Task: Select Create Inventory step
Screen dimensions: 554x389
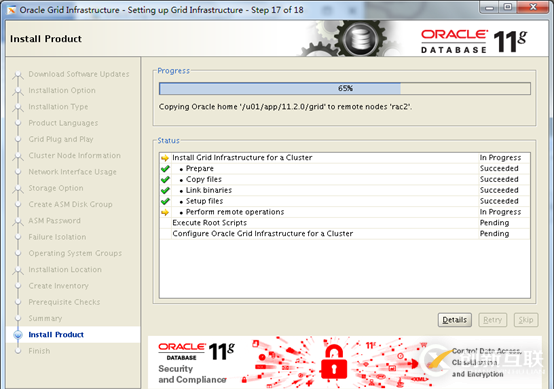Action: pyautogui.click(x=58, y=285)
